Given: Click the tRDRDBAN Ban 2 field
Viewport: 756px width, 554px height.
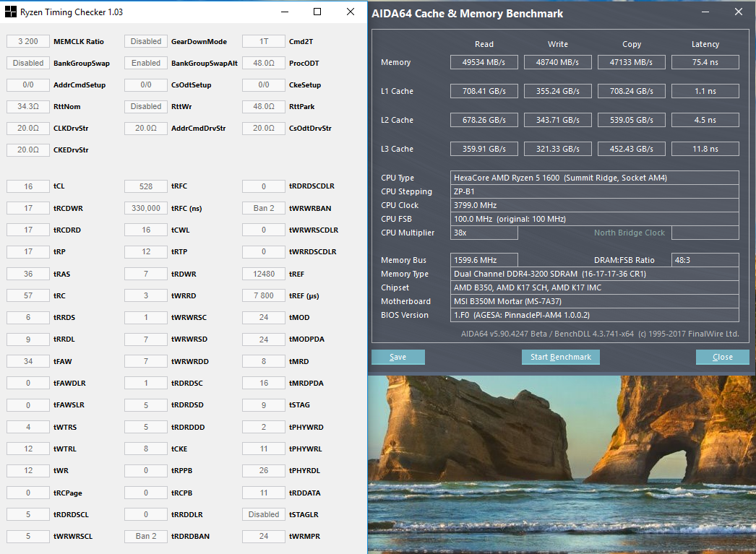Looking at the screenshot, I should point(145,536).
